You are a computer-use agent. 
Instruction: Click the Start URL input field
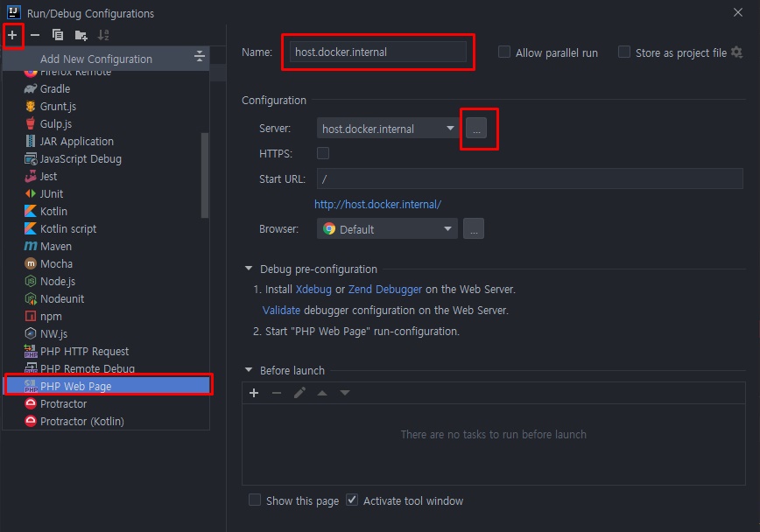pyautogui.click(x=530, y=178)
